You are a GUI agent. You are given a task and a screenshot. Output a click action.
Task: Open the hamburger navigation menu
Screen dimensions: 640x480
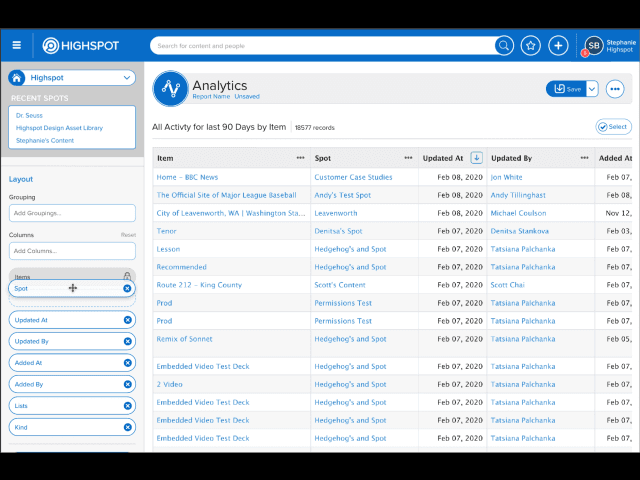tap(17, 45)
